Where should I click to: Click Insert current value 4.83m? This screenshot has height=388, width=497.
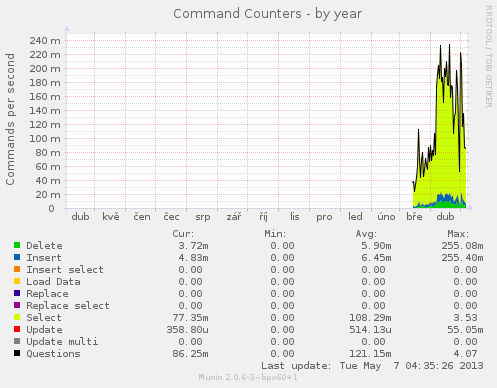pos(193,258)
